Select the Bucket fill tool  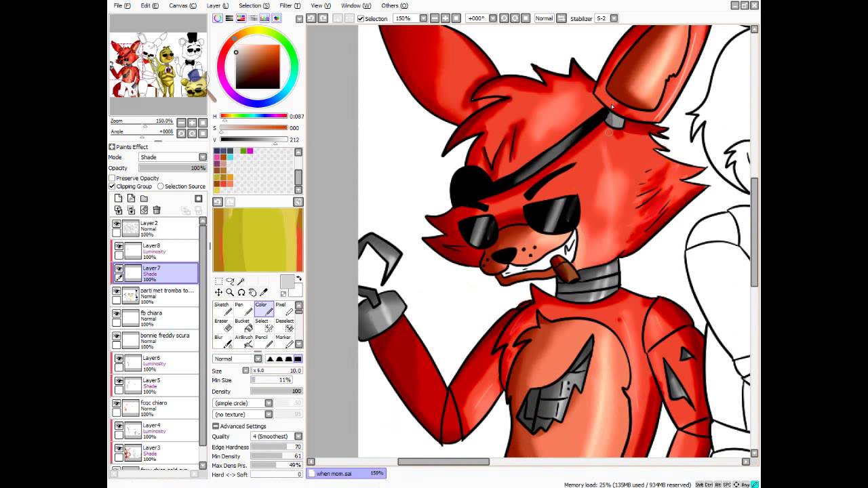242,325
